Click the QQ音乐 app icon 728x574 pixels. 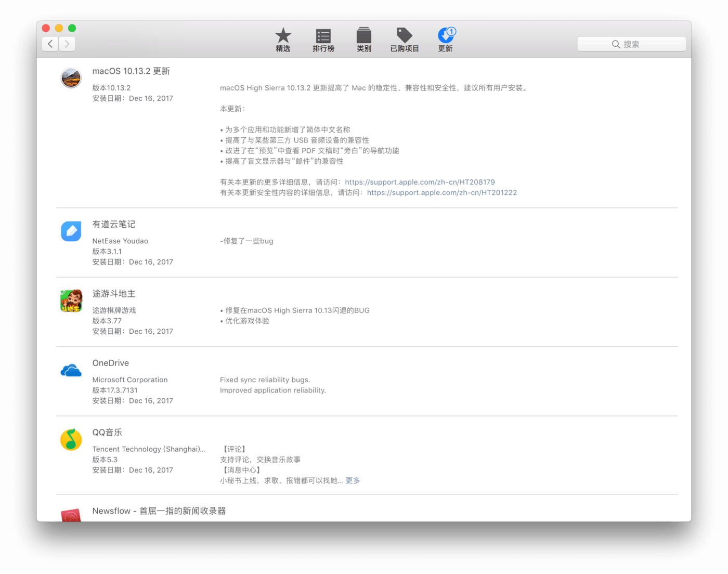coord(71,439)
